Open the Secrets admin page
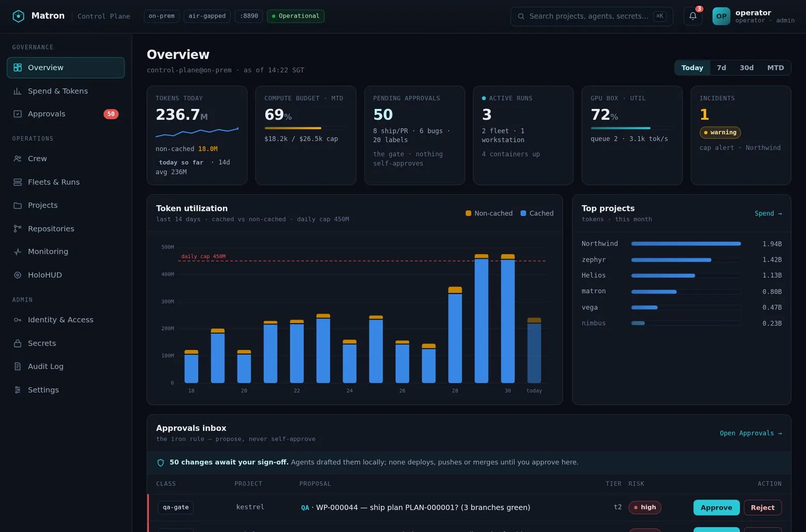The image size is (806, 532). (x=66, y=343)
